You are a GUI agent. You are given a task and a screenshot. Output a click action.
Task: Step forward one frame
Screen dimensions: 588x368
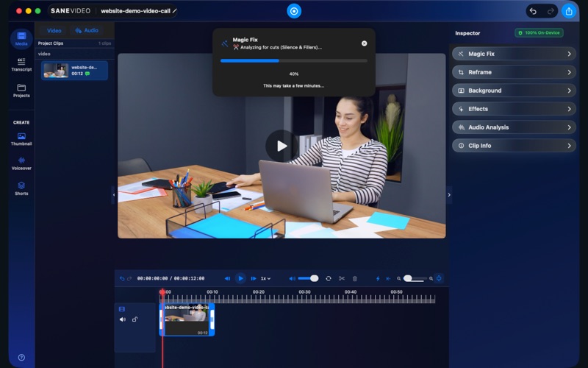coord(254,278)
